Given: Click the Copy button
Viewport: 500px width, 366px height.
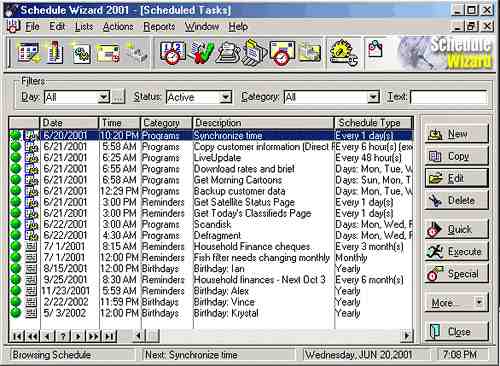Looking at the screenshot, I should coord(456,156).
